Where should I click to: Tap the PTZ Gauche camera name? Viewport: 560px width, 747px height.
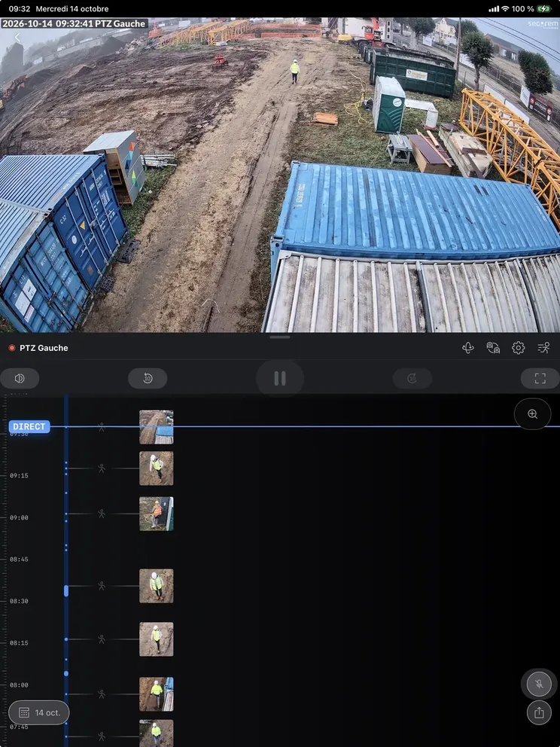click(x=44, y=348)
